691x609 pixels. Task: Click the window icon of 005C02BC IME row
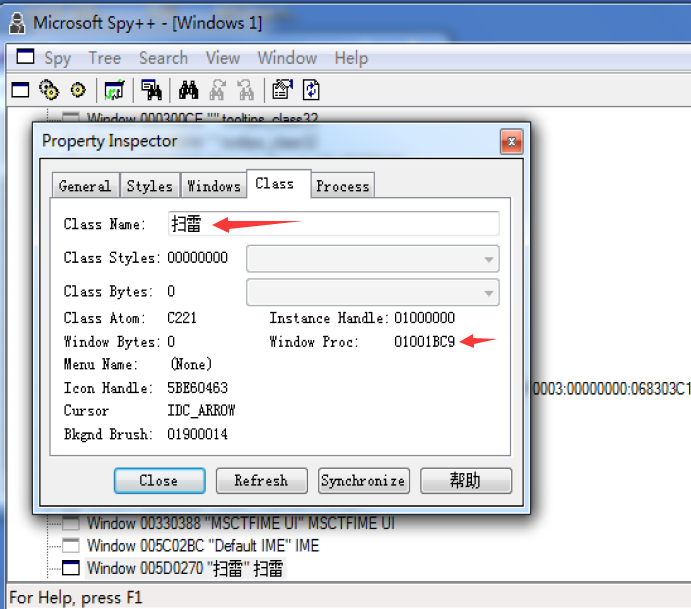coord(71,546)
